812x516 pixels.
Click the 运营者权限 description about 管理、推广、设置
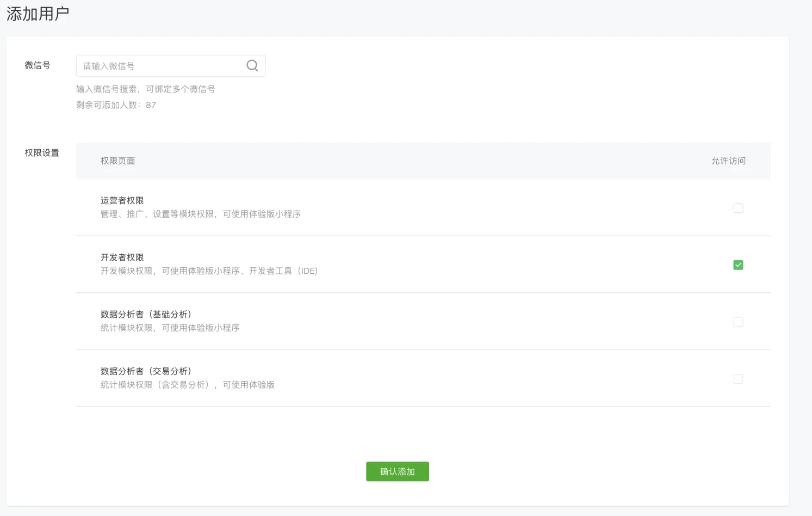click(x=201, y=214)
